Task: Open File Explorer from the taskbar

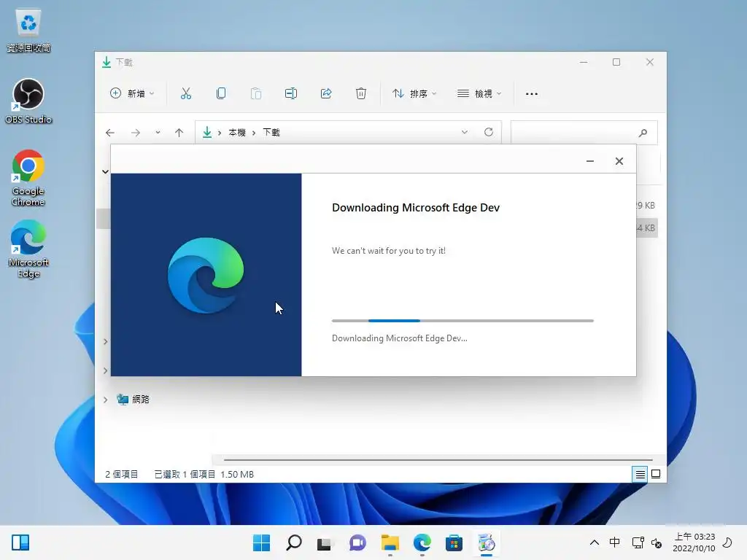Action: coord(390,542)
